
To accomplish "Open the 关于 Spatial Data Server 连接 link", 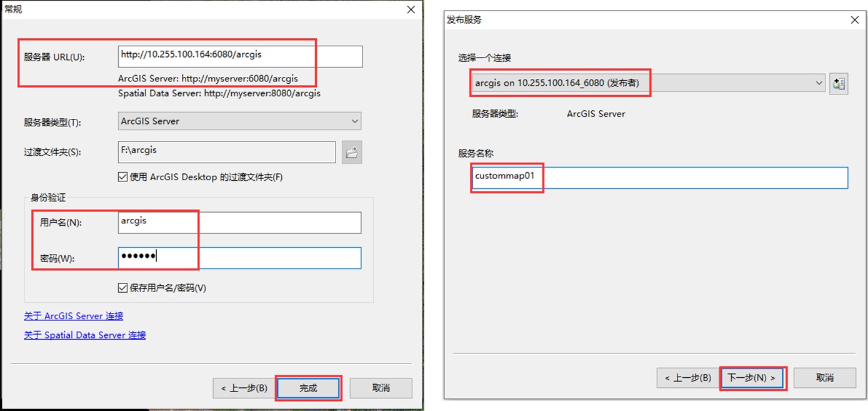I will 85,335.
